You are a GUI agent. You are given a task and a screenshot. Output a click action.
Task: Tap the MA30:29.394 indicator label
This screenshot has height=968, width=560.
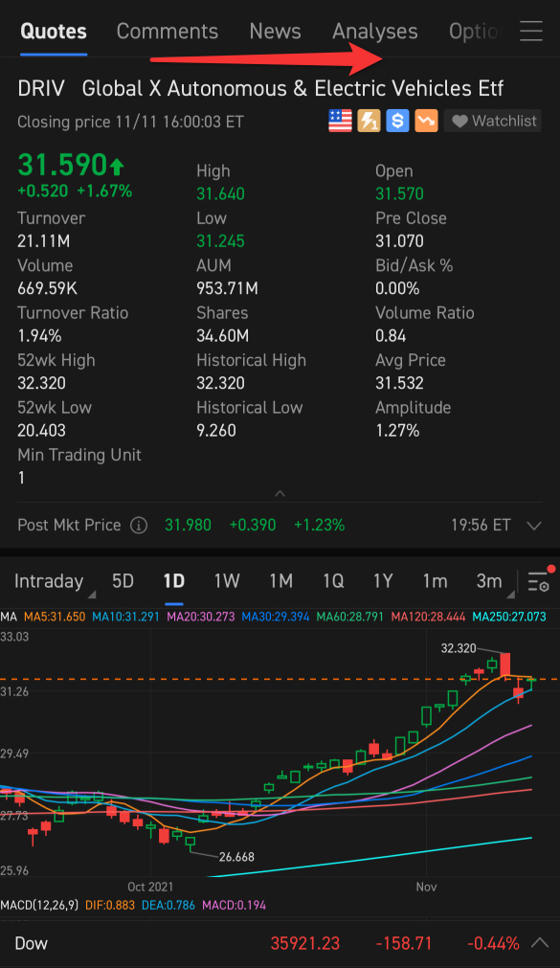coord(276,616)
